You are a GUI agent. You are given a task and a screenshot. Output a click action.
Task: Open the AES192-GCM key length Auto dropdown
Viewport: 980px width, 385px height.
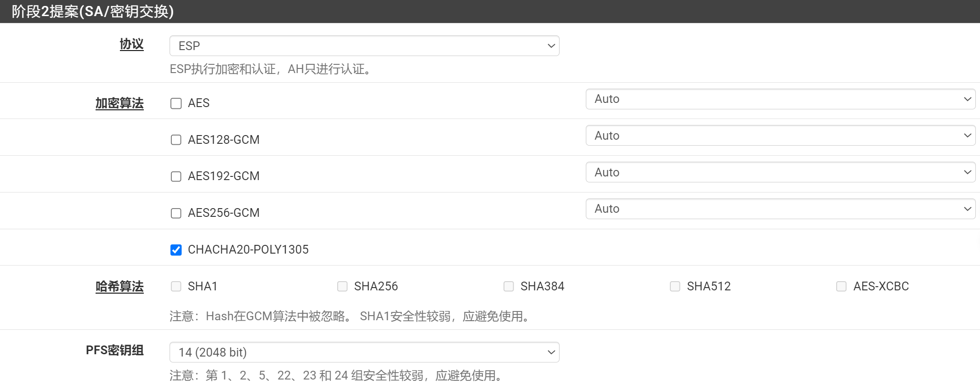click(x=780, y=172)
